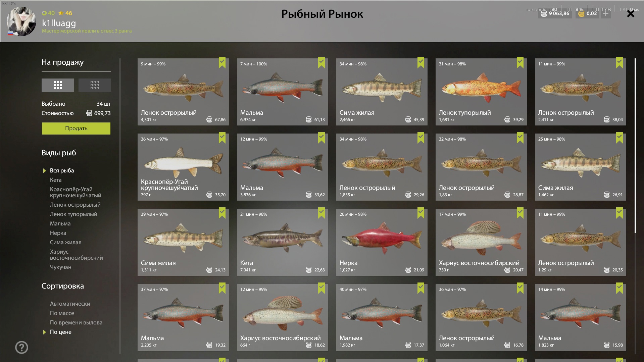The height and width of the screenshot is (362, 644).
Task: Sort fish По массе
Action: pos(62,313)
